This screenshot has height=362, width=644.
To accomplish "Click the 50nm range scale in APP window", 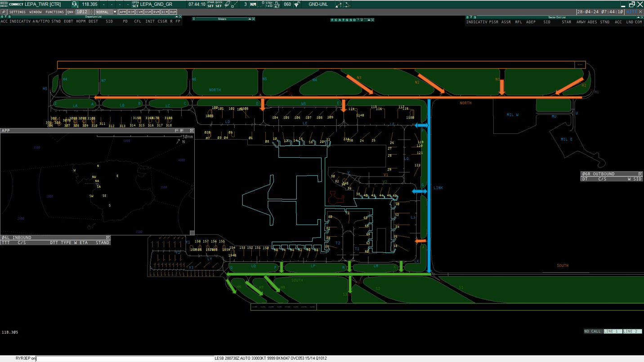I will (x=188, y=137).
